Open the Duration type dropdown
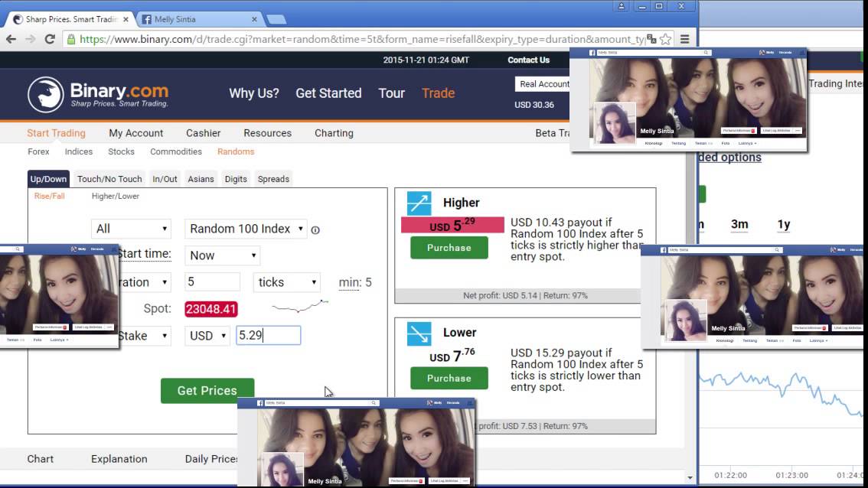 pyautogui.click(x=145, y=282)
